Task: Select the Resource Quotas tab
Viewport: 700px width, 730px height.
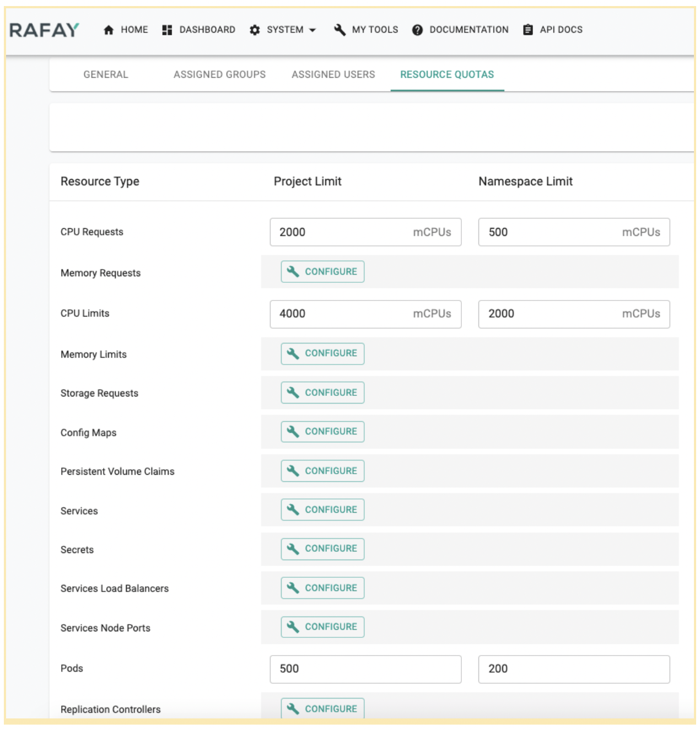Action: click(447, 74)
